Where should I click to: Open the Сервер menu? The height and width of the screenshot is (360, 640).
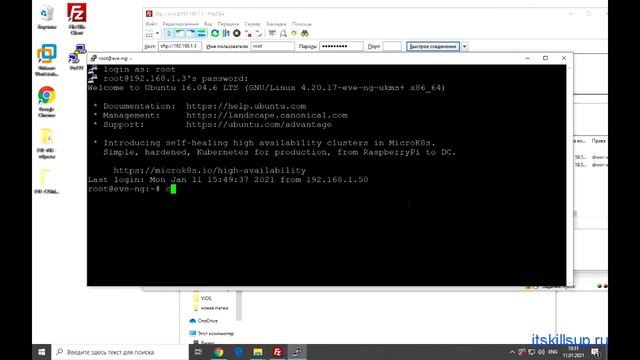(252, 24)
